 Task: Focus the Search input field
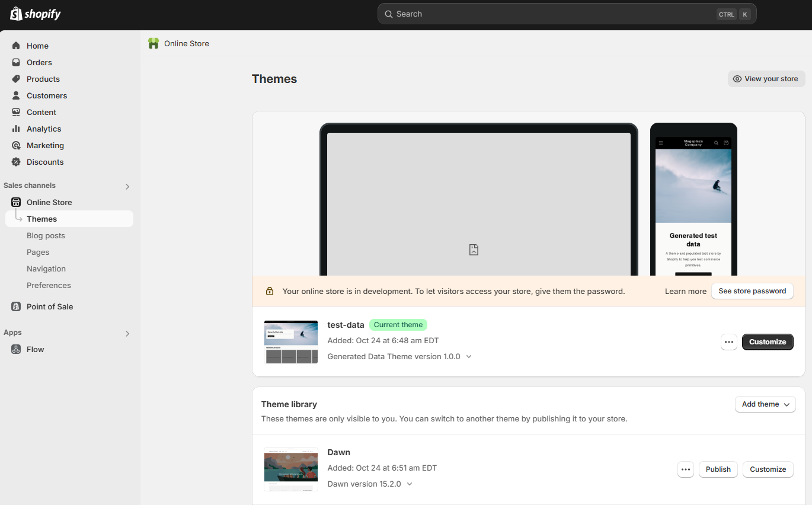[567, 14]
